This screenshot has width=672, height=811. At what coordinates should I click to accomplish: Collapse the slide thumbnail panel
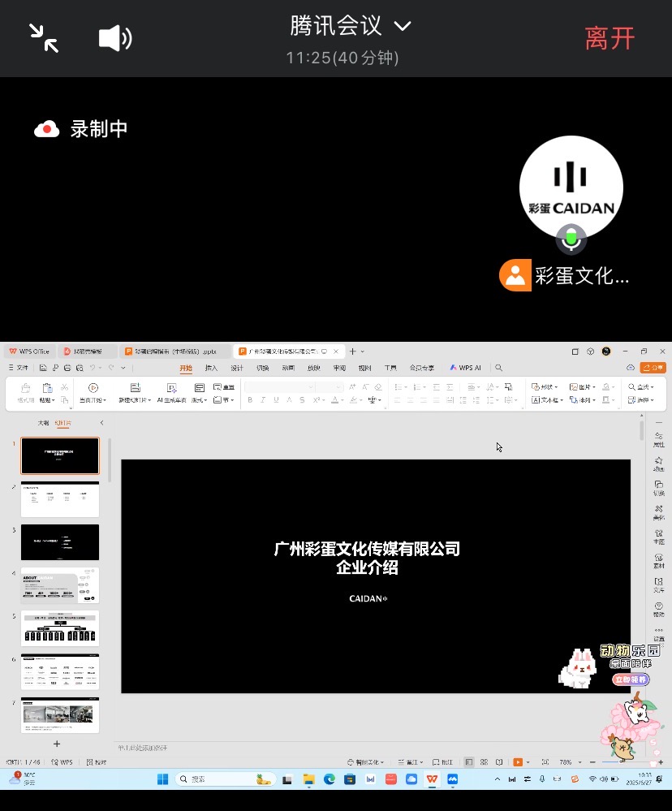pos(101,423)
